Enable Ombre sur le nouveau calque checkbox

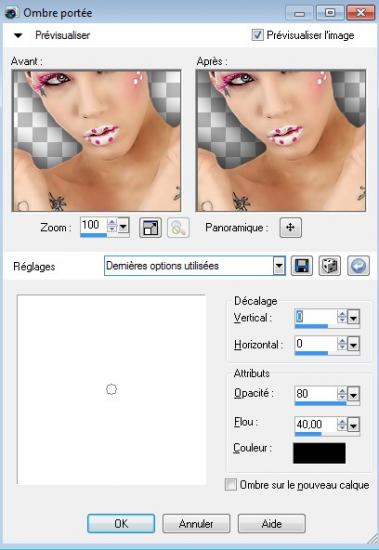pos(231,484)
